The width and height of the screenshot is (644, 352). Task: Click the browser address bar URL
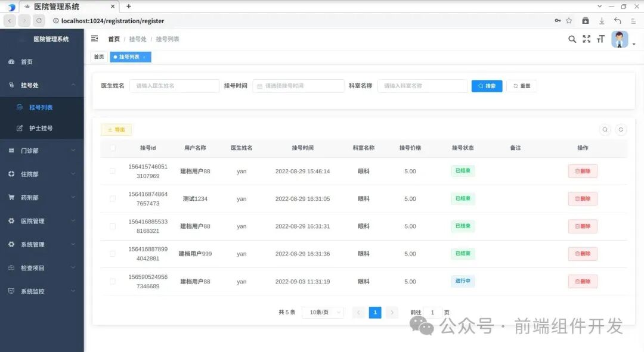click(113, 21)
